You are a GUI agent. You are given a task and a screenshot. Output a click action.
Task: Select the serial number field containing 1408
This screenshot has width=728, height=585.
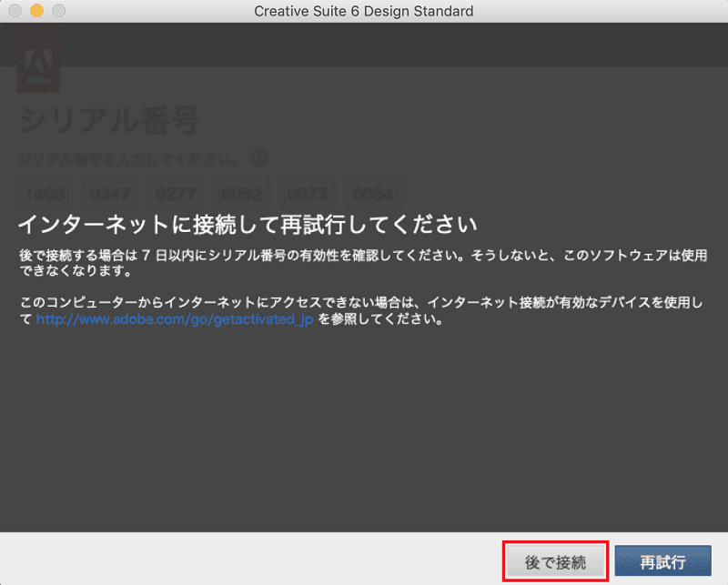[45, 193]
